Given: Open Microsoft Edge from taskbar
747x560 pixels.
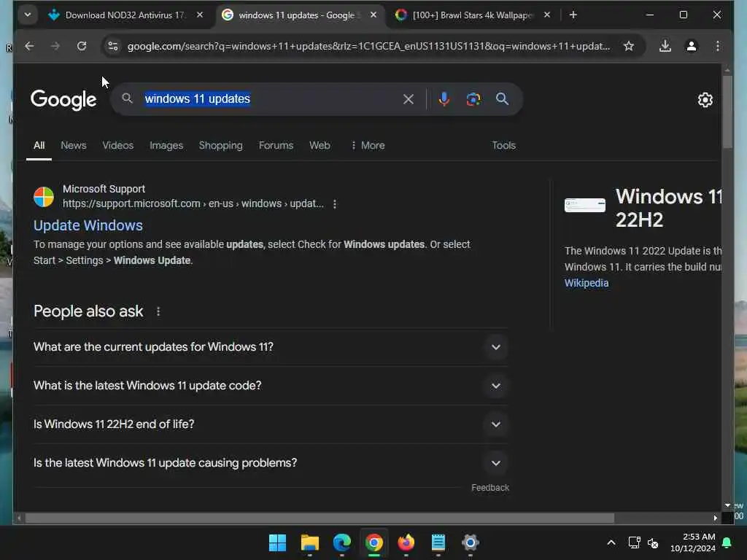Looking at the screenshot, I should pyautogui.click(x=342, y=542).
